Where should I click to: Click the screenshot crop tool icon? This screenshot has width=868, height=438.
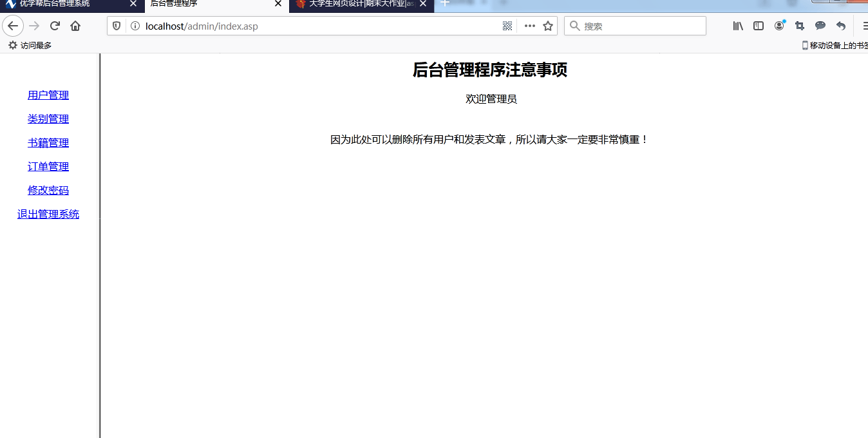point(800,26)
